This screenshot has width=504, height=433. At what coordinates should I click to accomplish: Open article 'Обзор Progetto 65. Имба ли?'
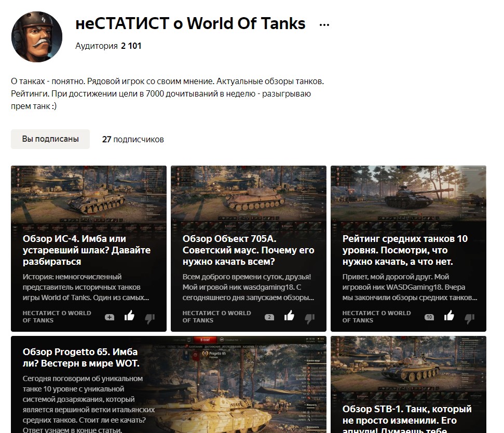(x=80, y=357)
